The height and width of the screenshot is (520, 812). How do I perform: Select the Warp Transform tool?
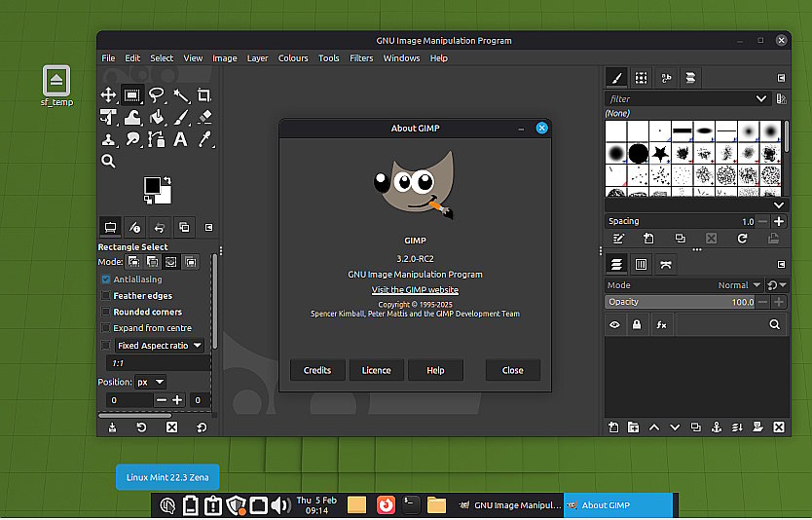(132, 118)
